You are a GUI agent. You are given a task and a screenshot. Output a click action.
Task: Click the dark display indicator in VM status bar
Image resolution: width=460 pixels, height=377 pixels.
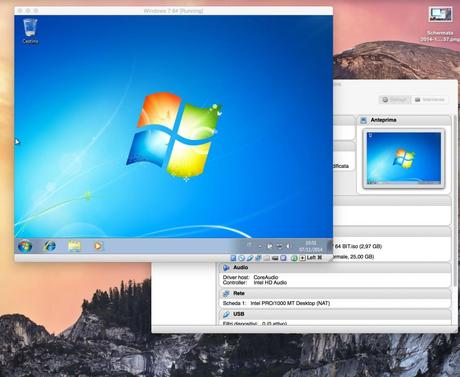(275, 258)
